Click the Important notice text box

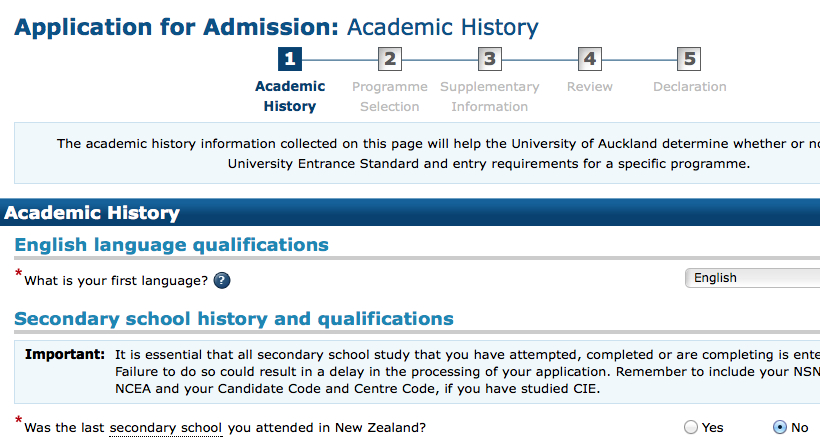click(x=417, y=372)
